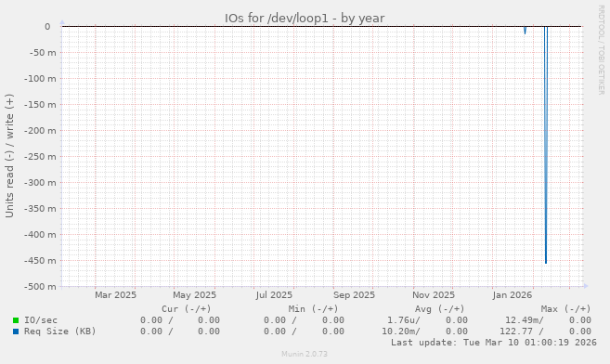This screenshot has height=364, width=610.
Task: Click the 'Units read (-) / write (+)' axis title
Action: point(9,156)
